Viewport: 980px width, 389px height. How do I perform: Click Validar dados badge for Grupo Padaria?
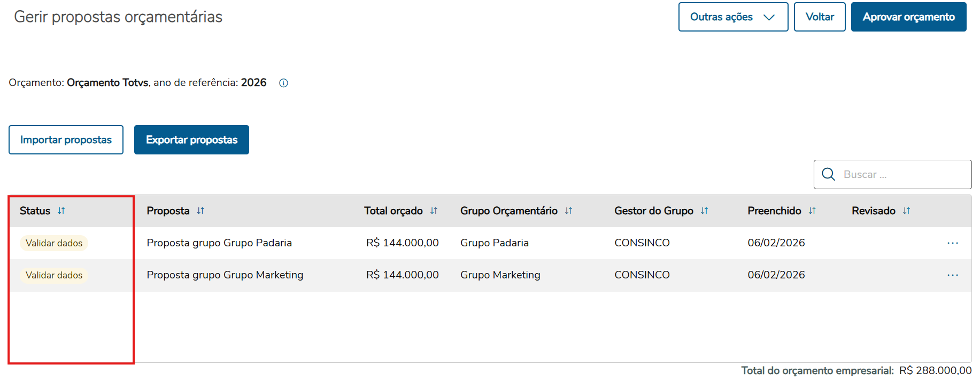click(x=54, y=243)
